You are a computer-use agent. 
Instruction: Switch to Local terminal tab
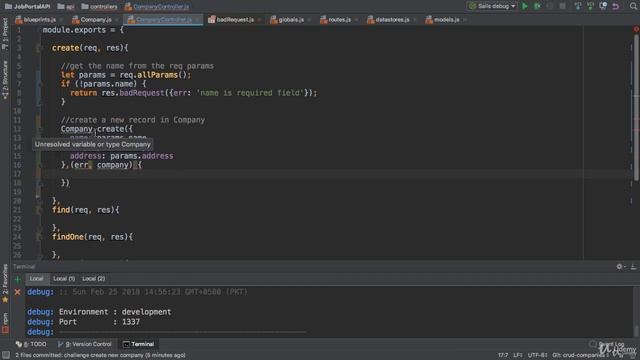(x=37, y=279)
